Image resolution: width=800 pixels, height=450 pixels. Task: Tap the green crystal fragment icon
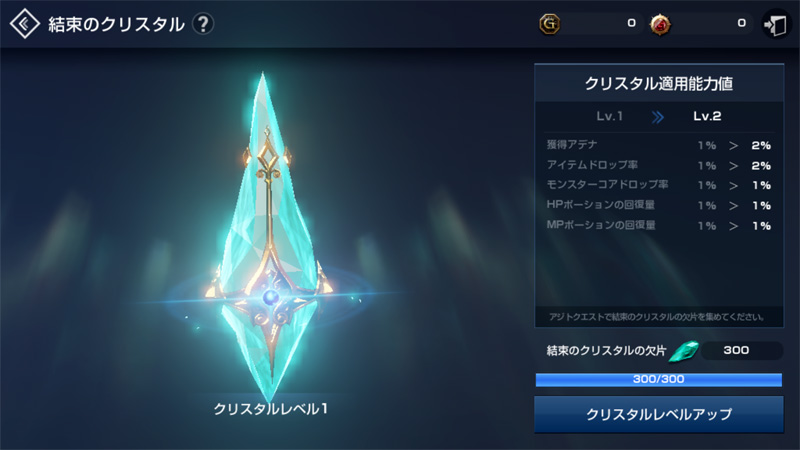[x=684, y=351]
